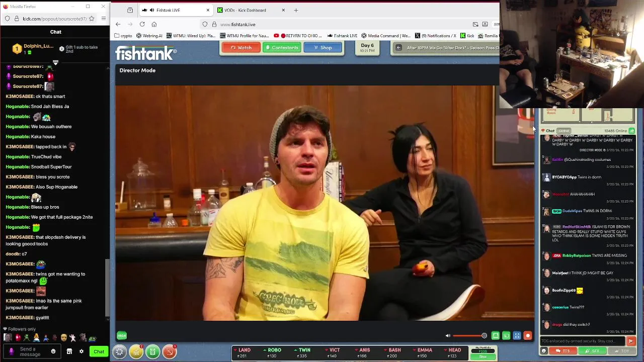644x362 pixels.
Task: Select the VICT stock ticker
Action: (332, 353)
